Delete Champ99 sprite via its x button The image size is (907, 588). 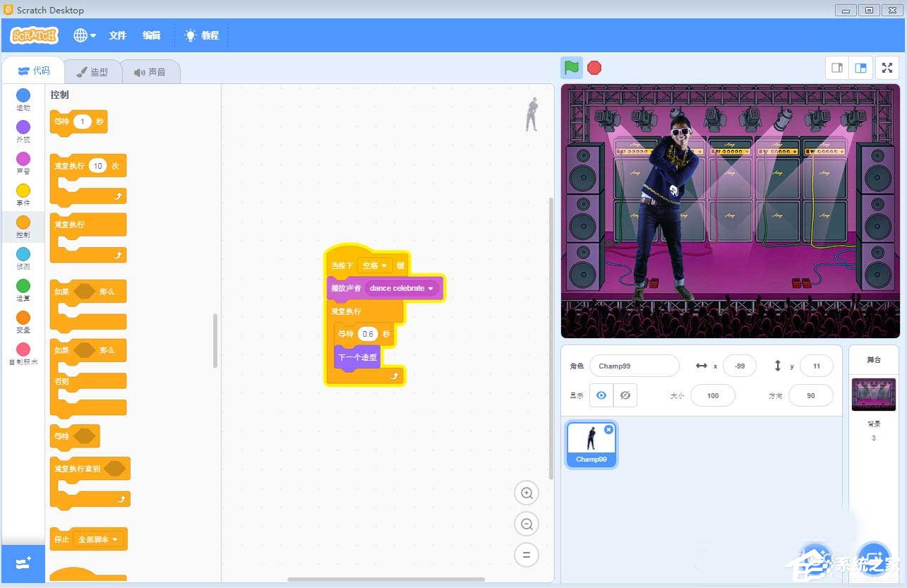click(608, 429)
